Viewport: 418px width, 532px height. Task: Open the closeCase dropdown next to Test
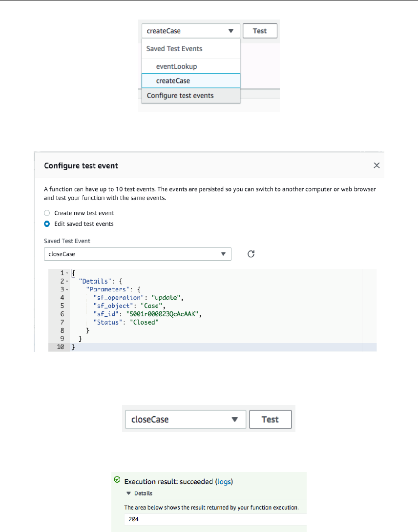point(185,419)
